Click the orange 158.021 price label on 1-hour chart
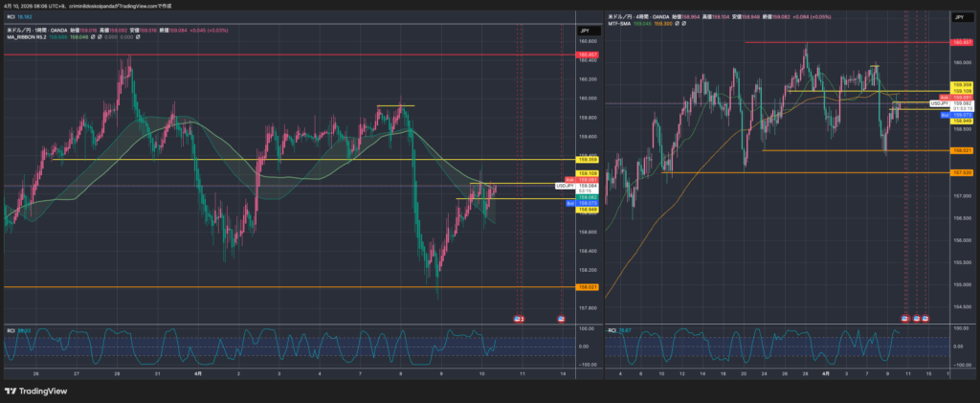This screenshot has width=980, height=403. click(587, 286)
